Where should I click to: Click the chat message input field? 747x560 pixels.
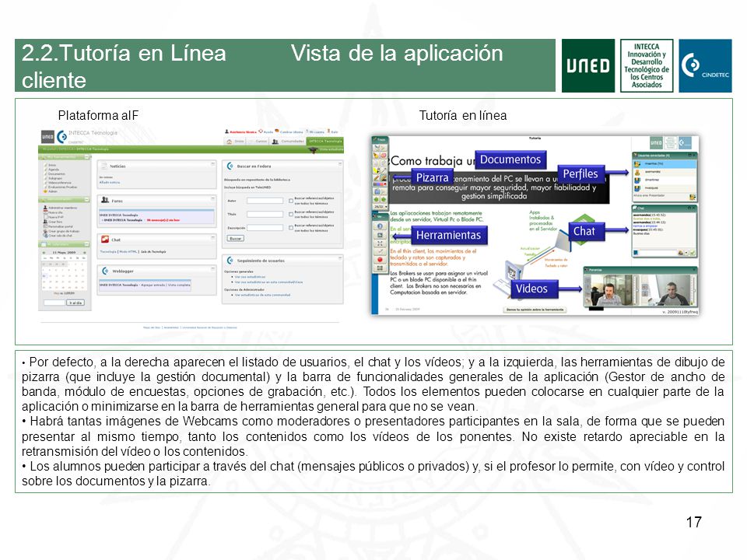tap(658, 253)
